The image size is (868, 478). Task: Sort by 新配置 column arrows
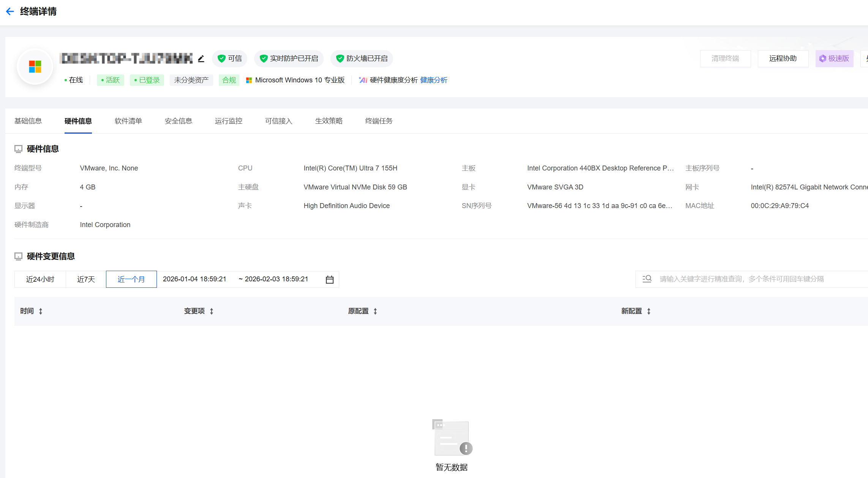(x=649, y=311)
